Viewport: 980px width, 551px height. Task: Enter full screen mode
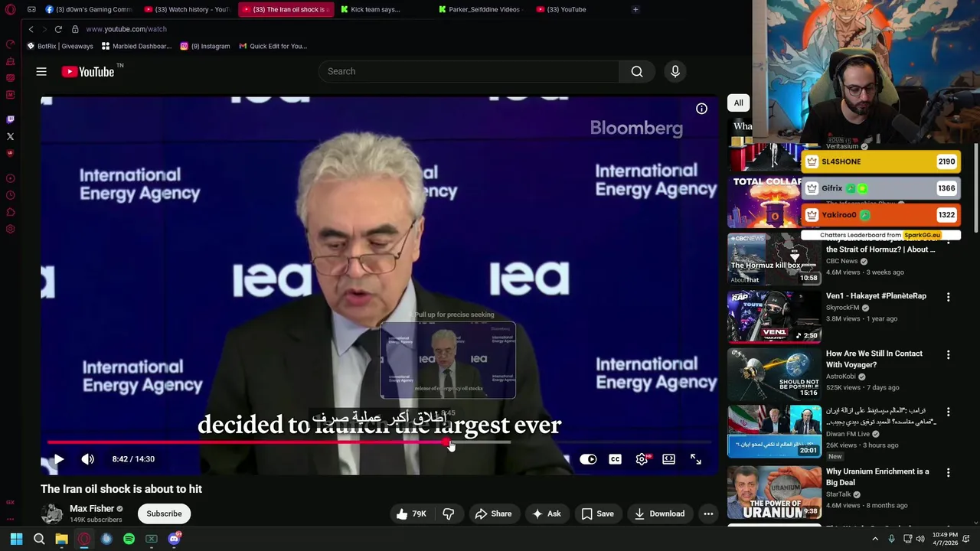696,459
